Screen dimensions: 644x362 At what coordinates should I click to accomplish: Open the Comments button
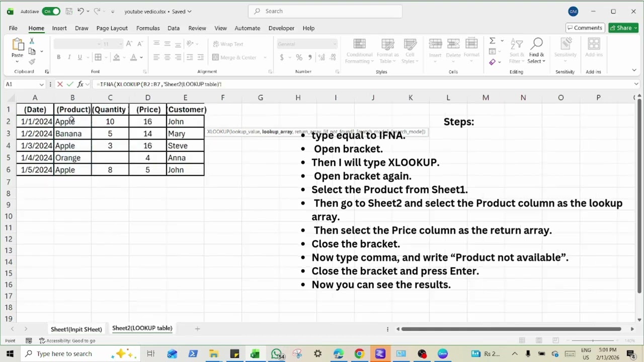click(585, 28)
